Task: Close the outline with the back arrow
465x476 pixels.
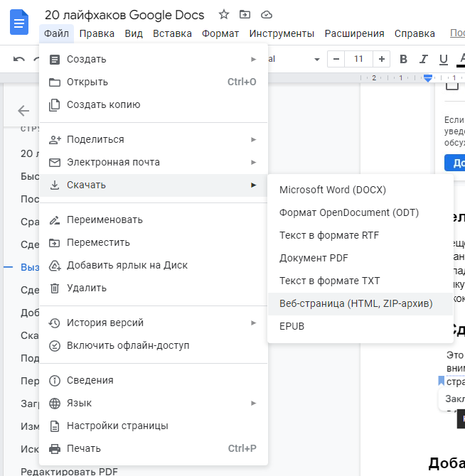Action: (x=23, y=111)
